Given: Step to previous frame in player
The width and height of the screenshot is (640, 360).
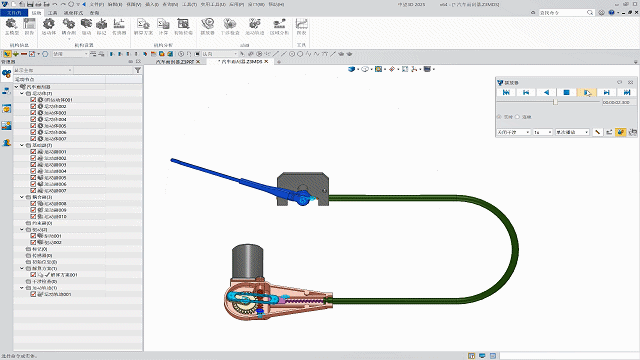Looking at the screenshot, I should point(526,93).
